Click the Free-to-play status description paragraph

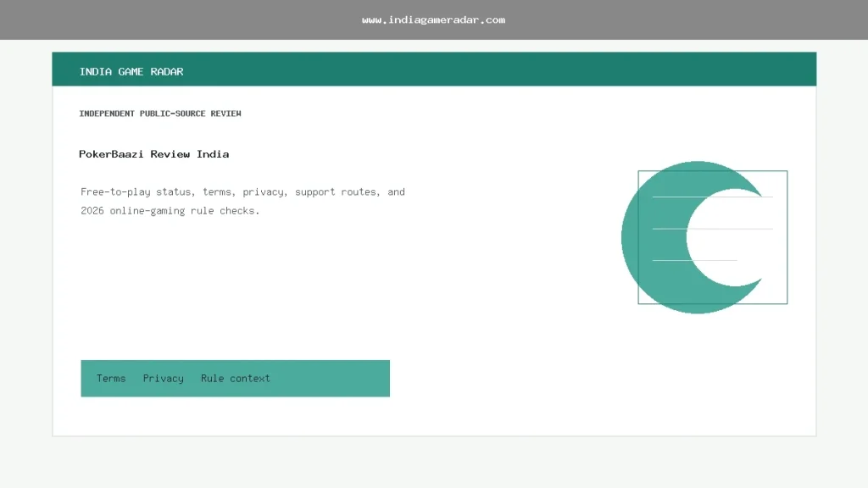pyautogui.click(x=242, y=201)
